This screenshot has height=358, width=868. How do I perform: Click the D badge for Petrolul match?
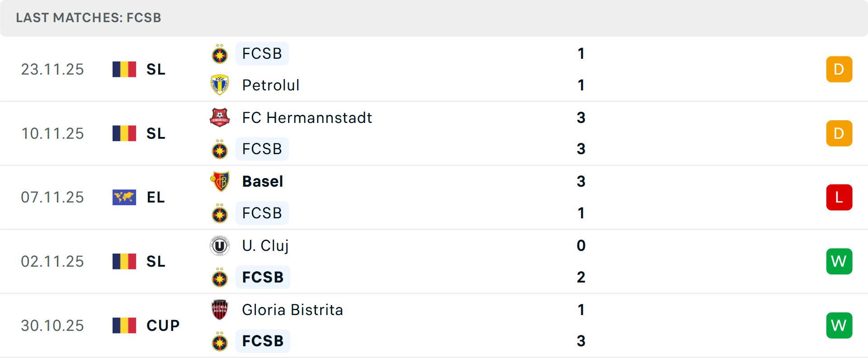pos(839,69)
